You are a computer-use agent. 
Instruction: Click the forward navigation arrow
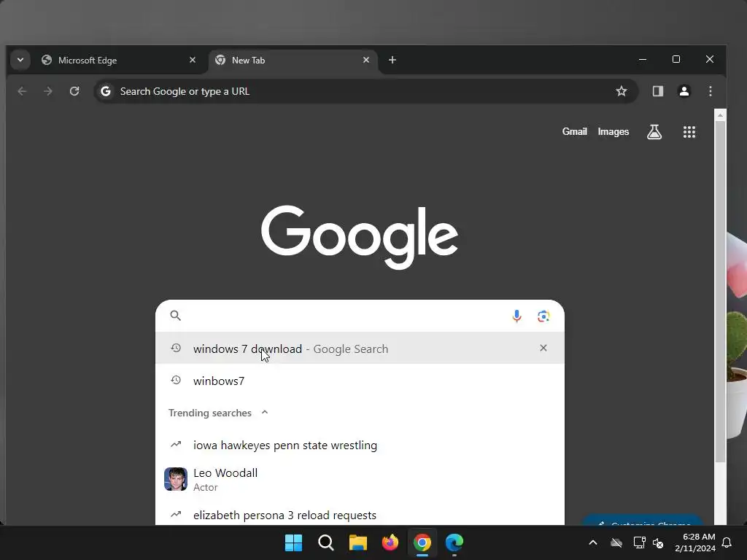pyautogui.click(x=48, y=91)
